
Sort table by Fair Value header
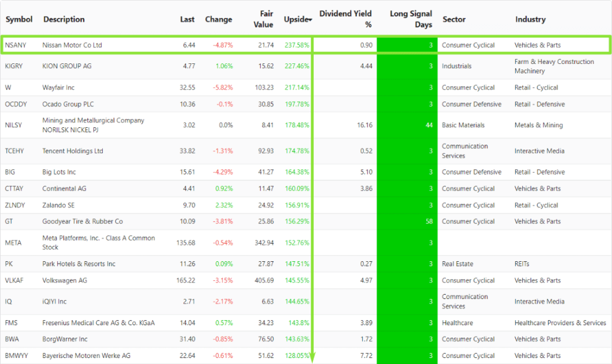pos(263,19)
